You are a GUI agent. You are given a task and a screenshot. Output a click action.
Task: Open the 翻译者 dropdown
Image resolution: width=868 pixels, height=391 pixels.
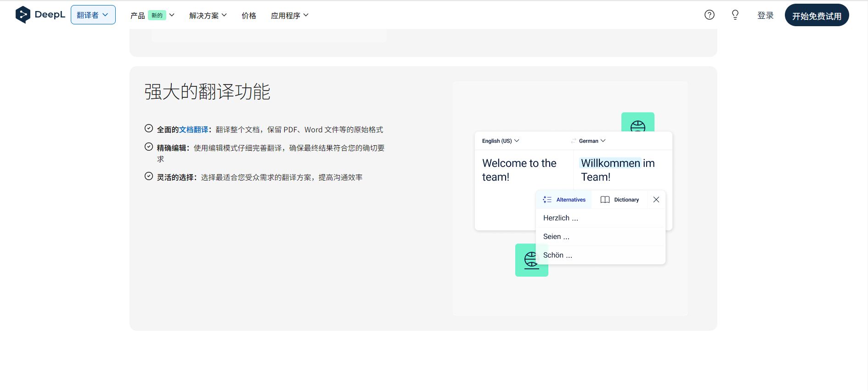pyautogui.click(x=93, y=15)
